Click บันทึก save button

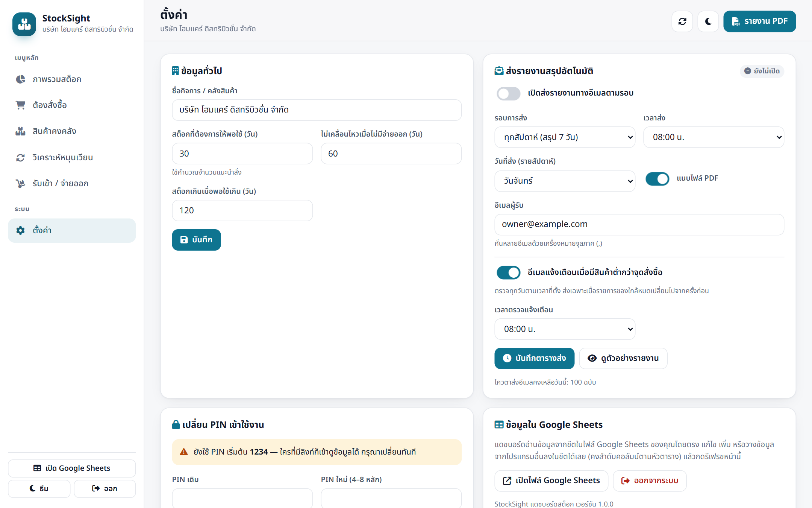[196, 240]
